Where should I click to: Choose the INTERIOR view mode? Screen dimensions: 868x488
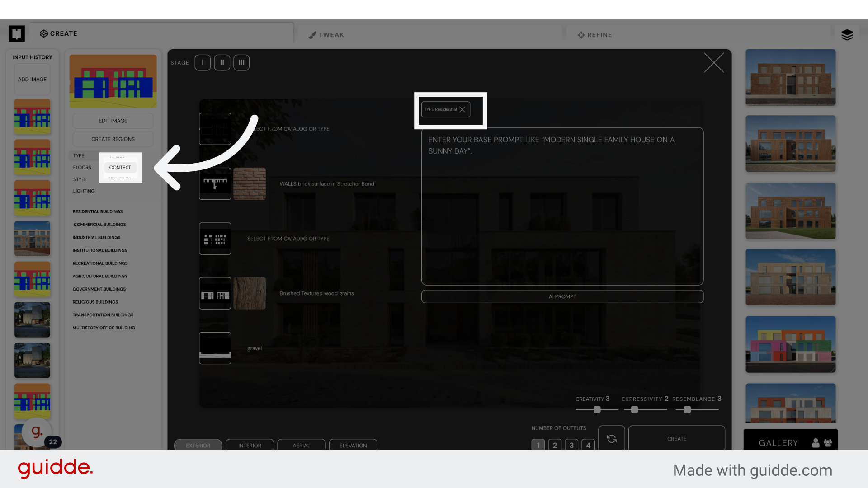pyautogui.click(x=250, y=445)
